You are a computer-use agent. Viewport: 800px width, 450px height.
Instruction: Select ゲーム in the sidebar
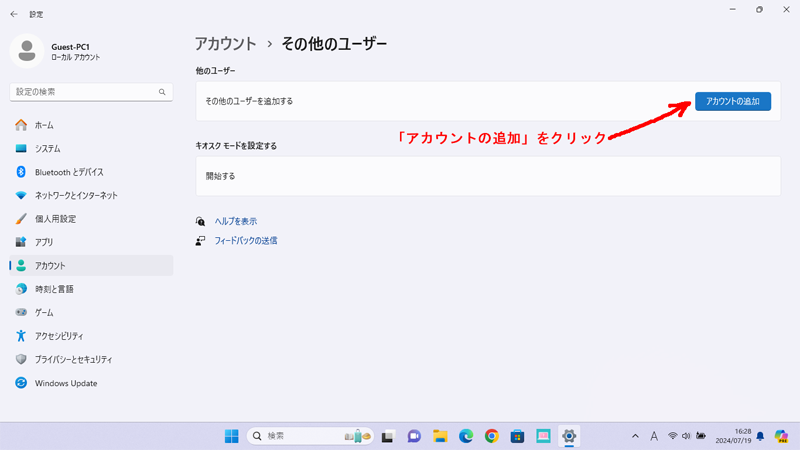[x=44, y=313]
